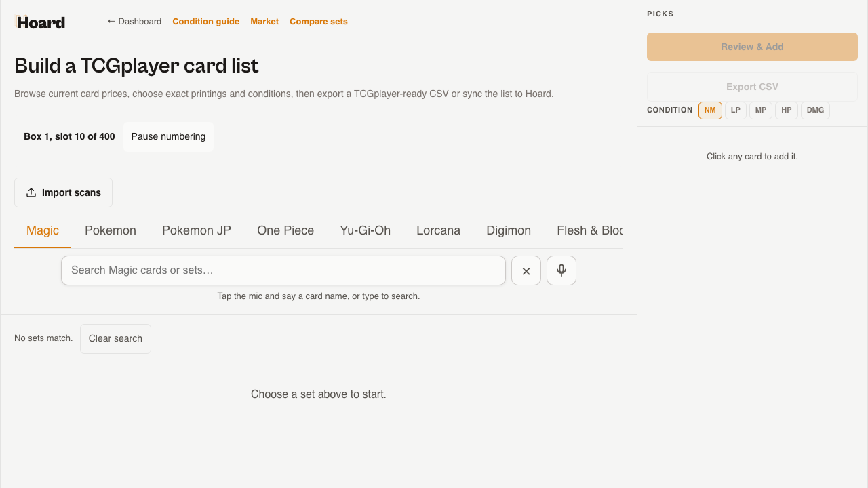Start voice search with the microphone icon

click(561, 270)
